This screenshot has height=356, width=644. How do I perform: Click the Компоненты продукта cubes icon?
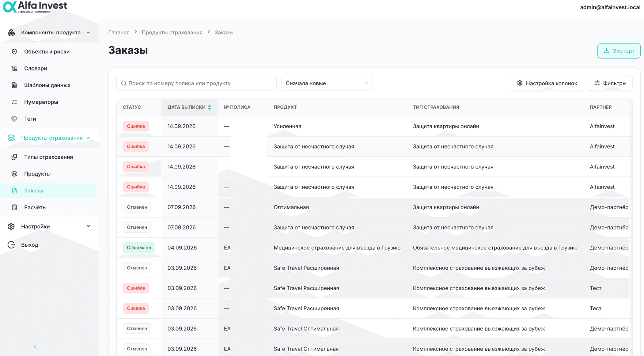11,32
